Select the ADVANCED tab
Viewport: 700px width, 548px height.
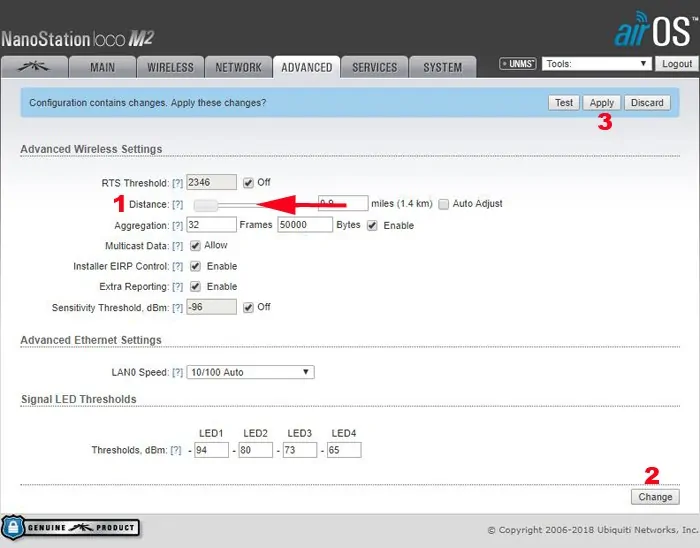point(306,67)
